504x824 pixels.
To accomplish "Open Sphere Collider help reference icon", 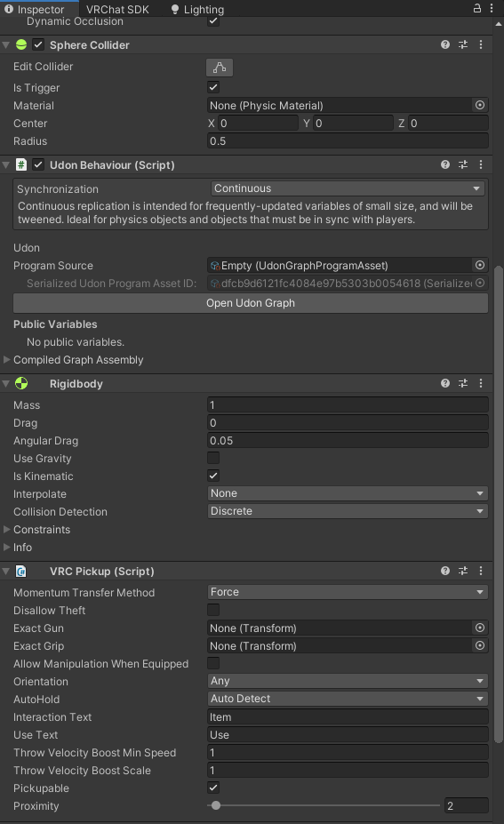I will click(445, 44).
